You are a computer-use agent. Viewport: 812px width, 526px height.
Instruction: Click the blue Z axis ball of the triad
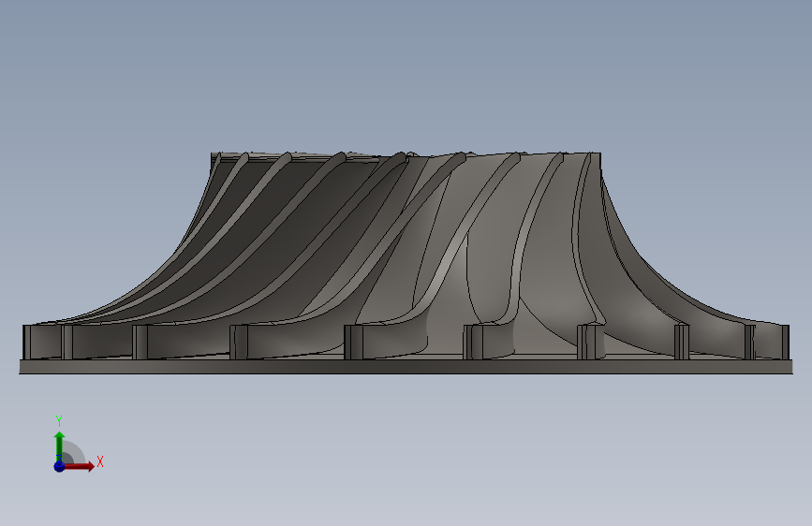click(59, 466)
